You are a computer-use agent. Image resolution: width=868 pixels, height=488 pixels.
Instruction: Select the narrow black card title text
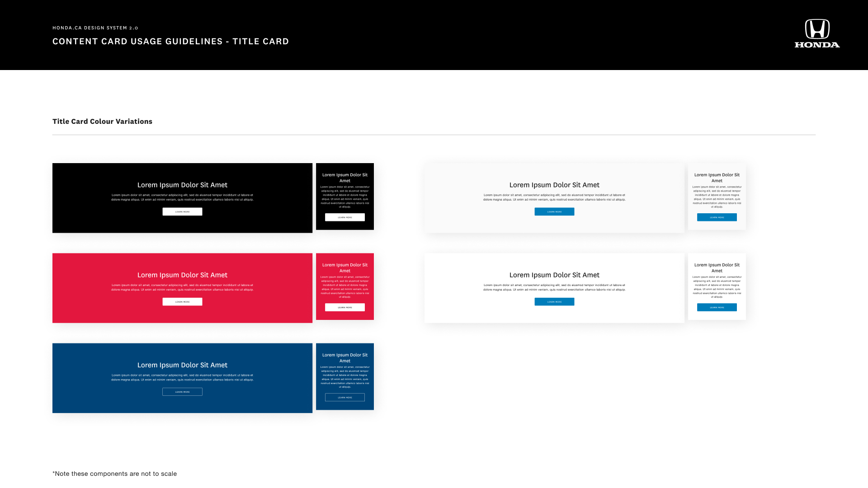tap(345, 178)
